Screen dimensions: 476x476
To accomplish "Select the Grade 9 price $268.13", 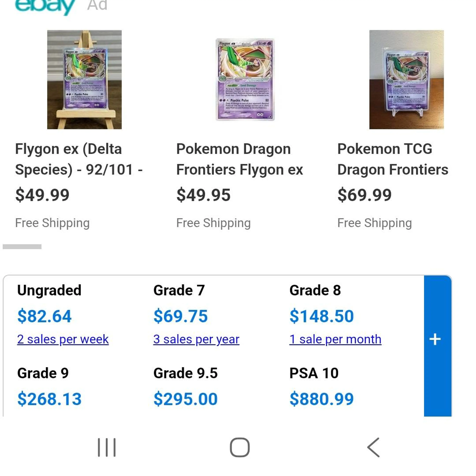I will coord(50,399).
